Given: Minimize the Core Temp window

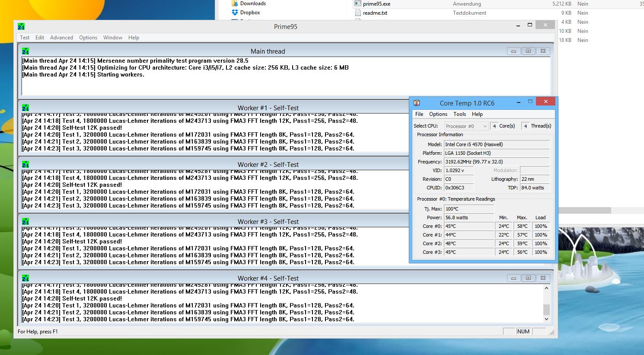Looking at the screenshot, I should (x=518, y=102).
